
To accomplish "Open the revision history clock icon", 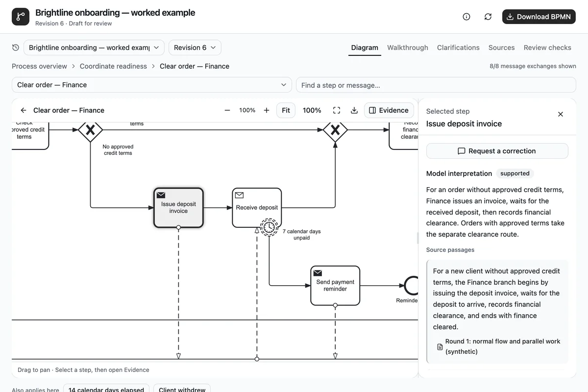I will 16,48.
